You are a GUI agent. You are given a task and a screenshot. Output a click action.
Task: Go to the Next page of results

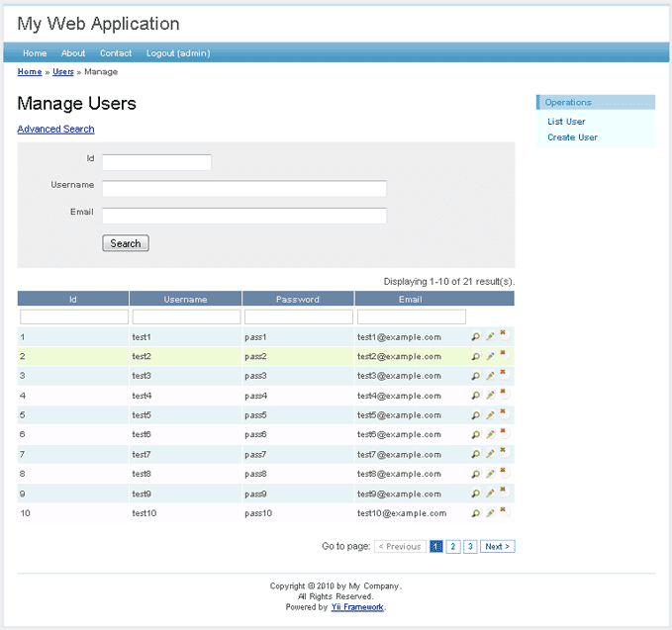[x=497, y=547]
